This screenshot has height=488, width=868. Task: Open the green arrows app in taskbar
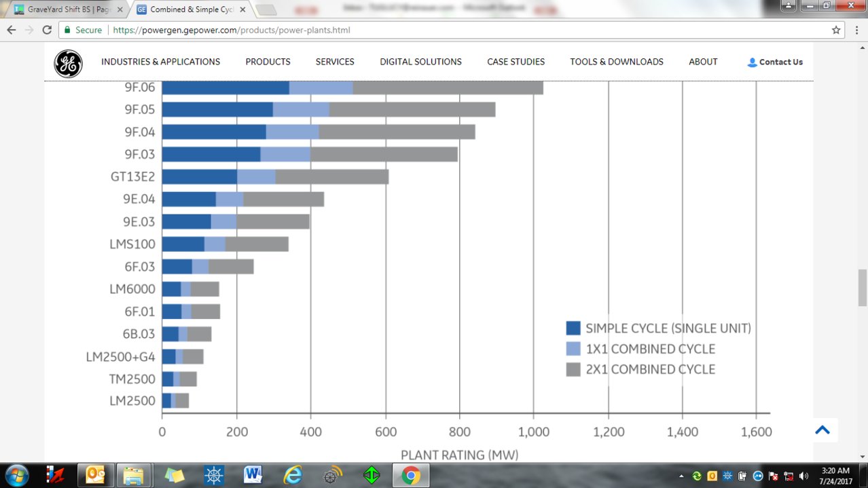(371, 475)
